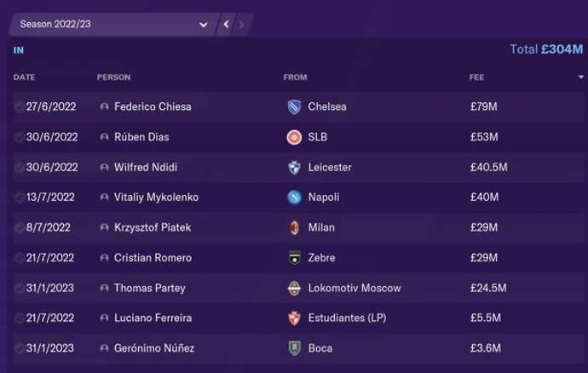
Task: Go to the next season arrow
Action: (x=241, y=25)
